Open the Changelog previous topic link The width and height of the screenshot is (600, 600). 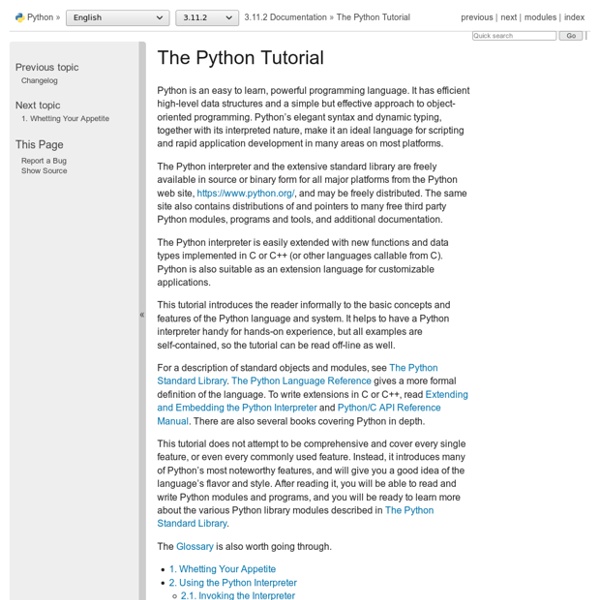[x=39, y=81]
